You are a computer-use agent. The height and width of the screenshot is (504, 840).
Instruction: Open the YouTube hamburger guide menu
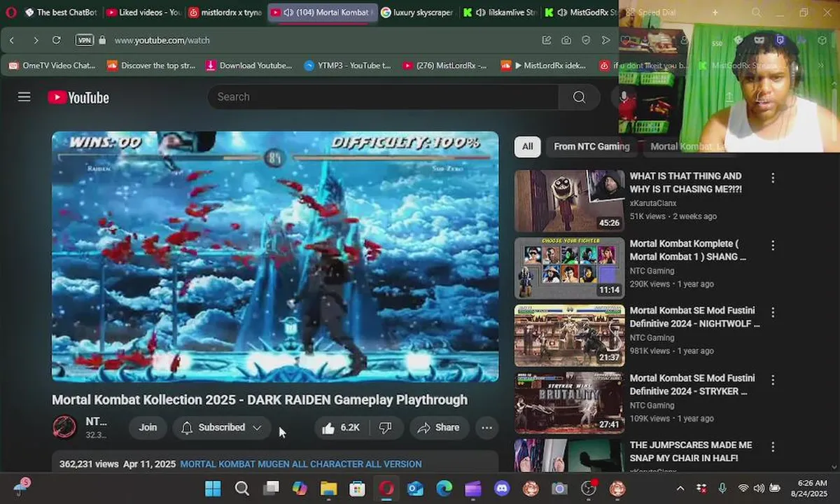pyautogui.click(x=24, y=97)
